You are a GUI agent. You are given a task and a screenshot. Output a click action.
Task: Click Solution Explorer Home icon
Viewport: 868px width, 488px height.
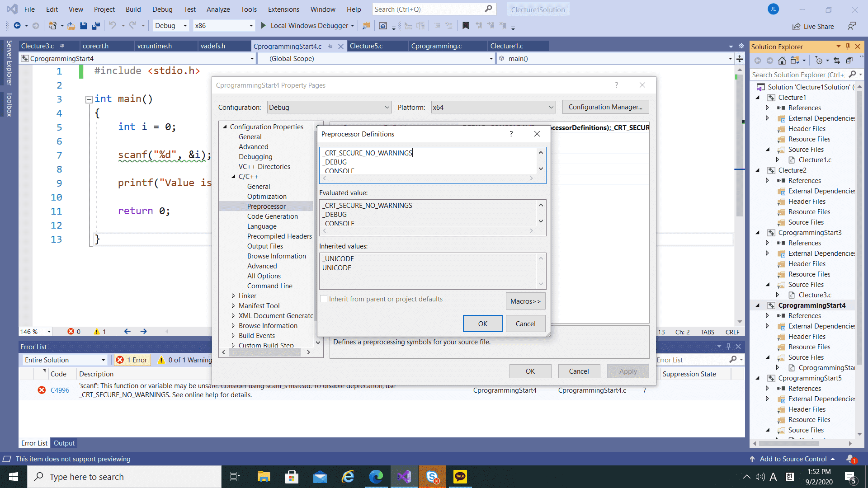pyautogui.click(x=782, y=61)
